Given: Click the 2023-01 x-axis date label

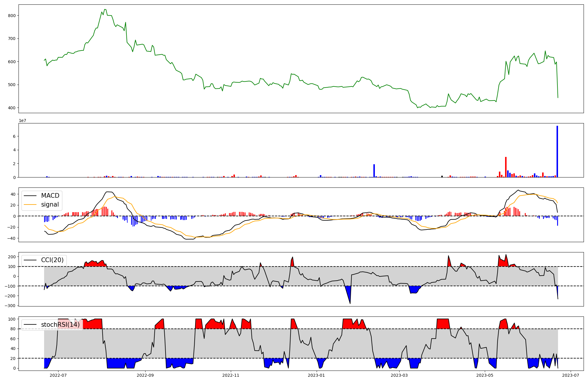Looking at the screenshot, I should pyautogui.click(x=316, y=375).
